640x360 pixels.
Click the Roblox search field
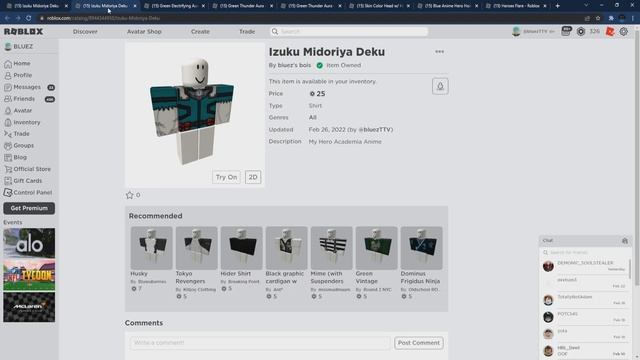(349, 31)
